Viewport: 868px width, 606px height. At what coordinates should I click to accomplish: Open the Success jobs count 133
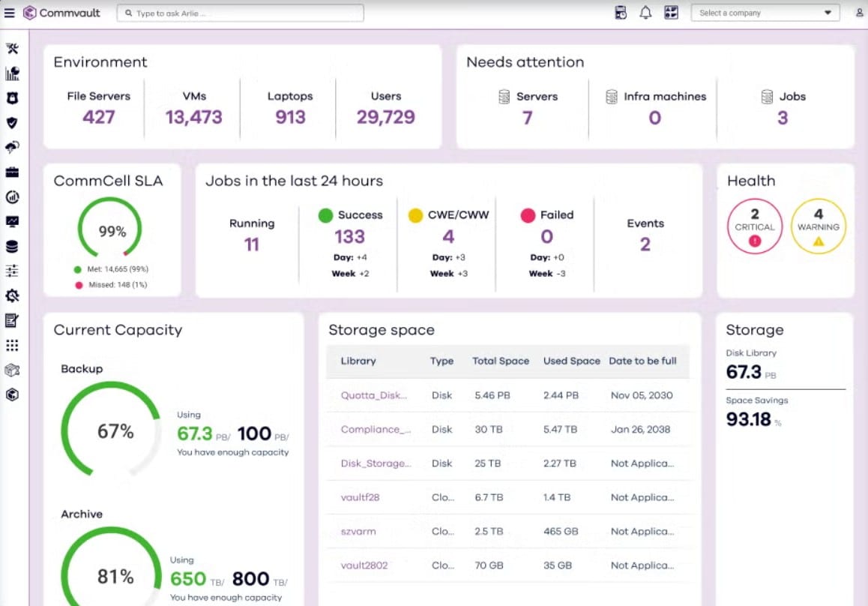click(x=349, y=236)
